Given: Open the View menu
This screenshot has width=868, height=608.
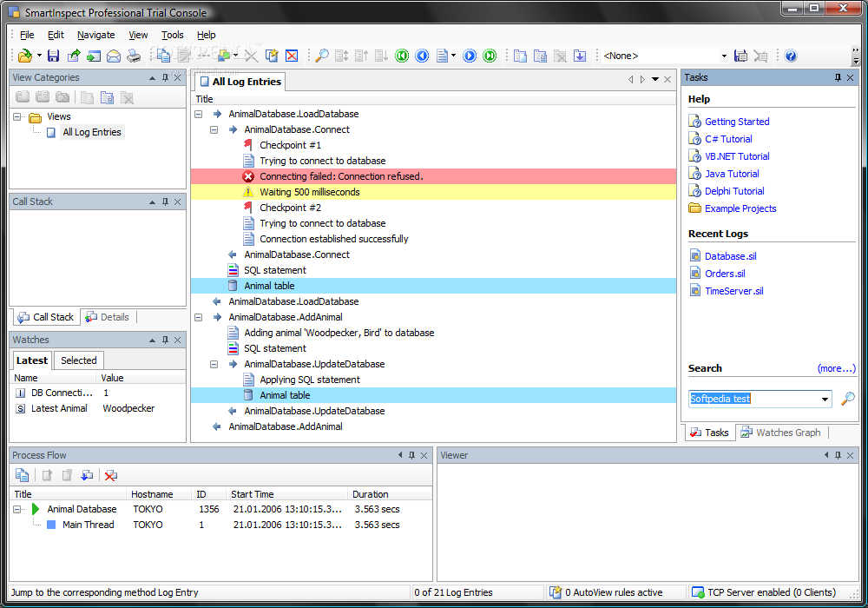Looking at the screenshot, I should click(x=138, y=35).
